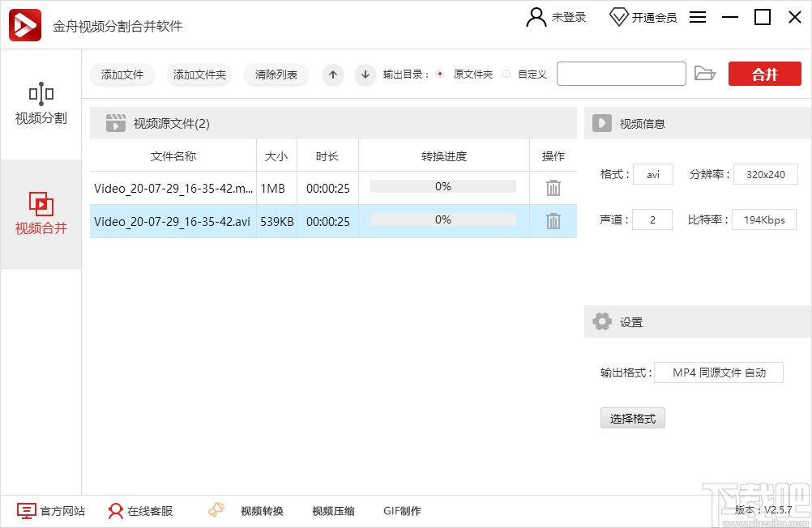Open the 开通会员 link

654,18
